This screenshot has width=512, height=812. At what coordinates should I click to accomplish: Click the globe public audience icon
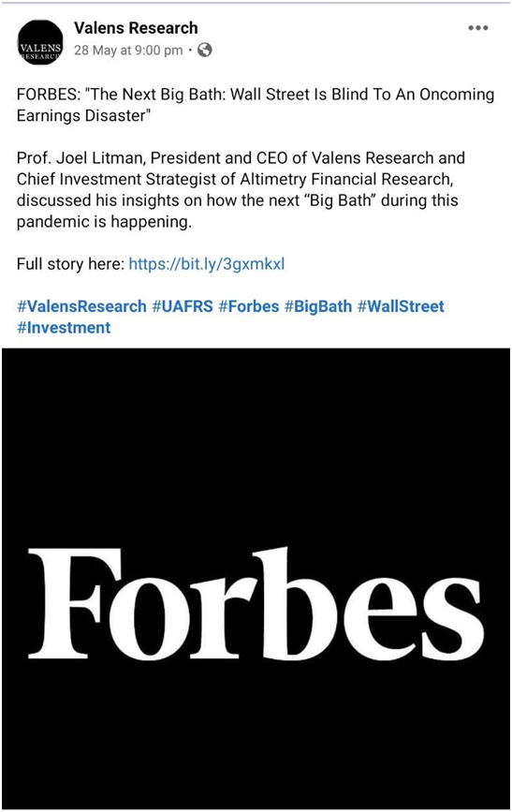(x=205, y=51)
